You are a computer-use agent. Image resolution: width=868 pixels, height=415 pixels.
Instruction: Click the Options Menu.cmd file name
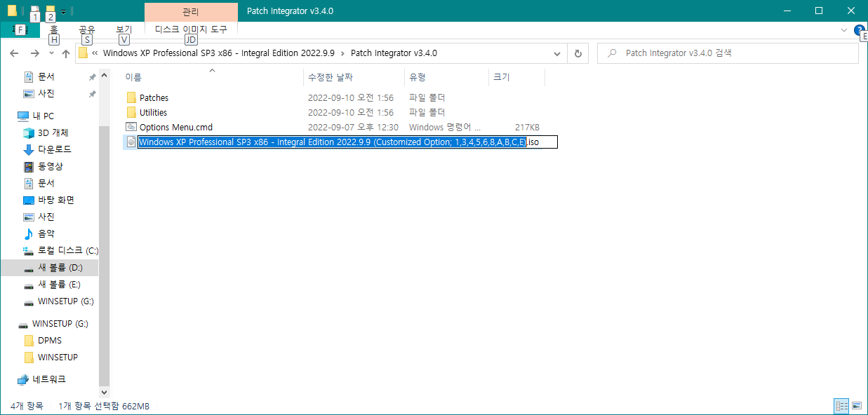point(176,127)
